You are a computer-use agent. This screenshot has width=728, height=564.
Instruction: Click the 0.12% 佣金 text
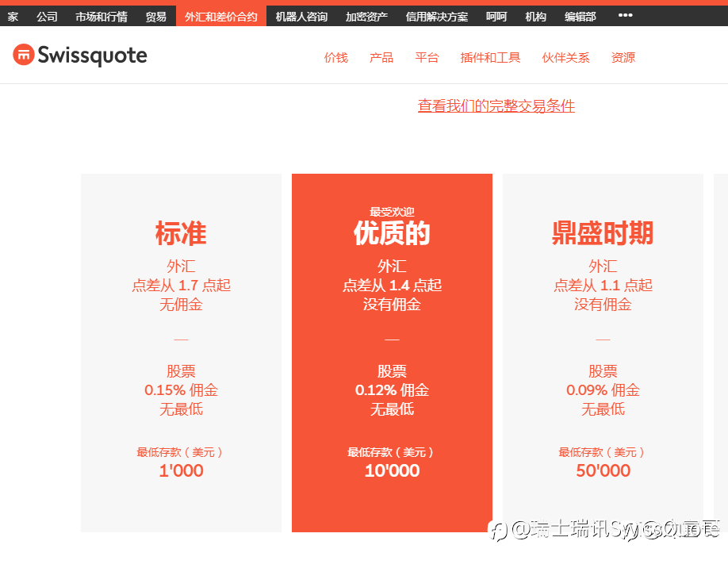(392, 389)
